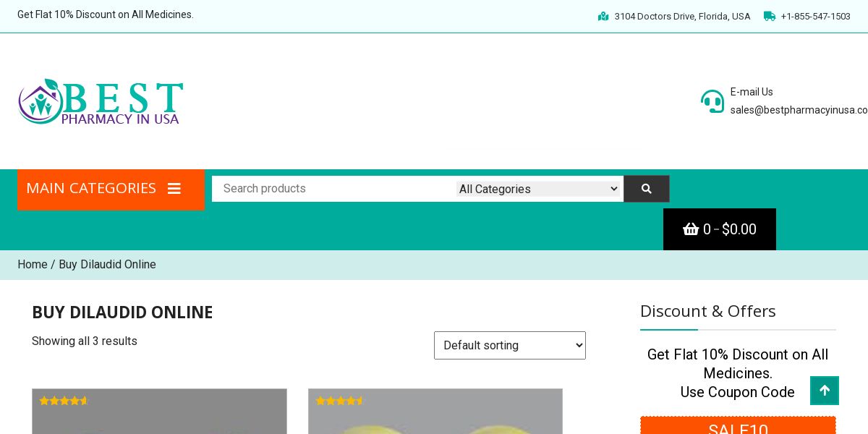The height and width of the screenshot is (434, 868).
Task: Open the second product image with yellow pills
Action: pyautogui.click(x=435, y=412)
